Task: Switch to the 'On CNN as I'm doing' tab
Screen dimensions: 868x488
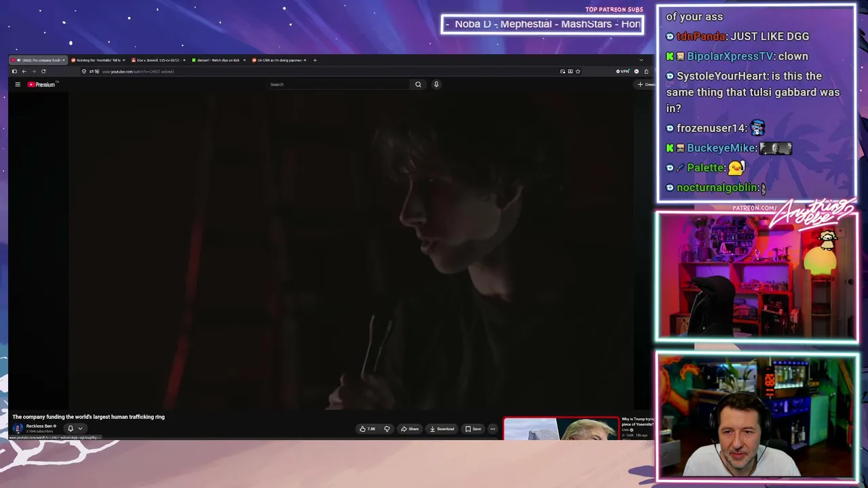Action: pos(279,60)
